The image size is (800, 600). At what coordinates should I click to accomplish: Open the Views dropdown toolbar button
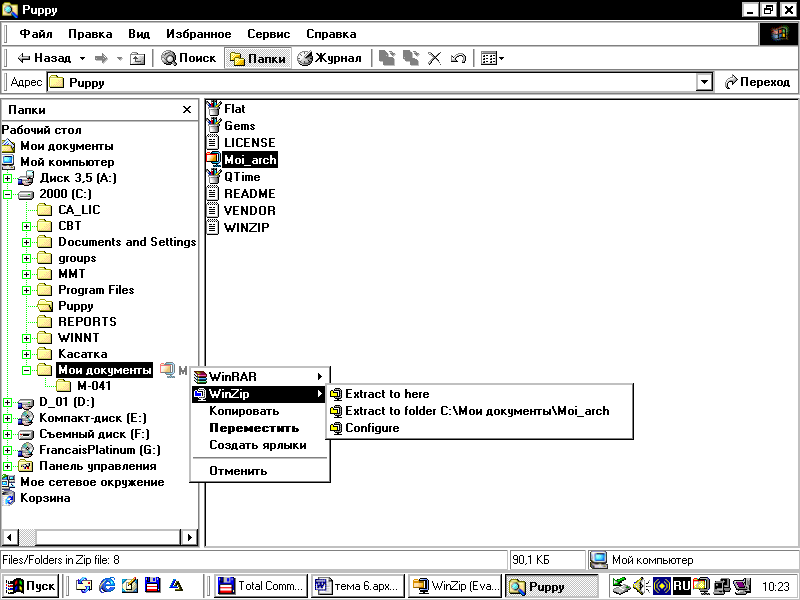point(492,58)
